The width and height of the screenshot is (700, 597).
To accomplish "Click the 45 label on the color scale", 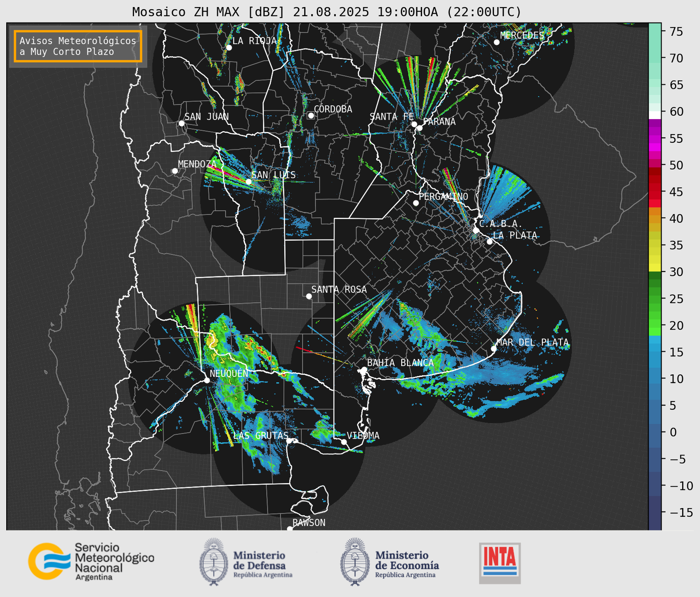I will [x=676, y=192].
